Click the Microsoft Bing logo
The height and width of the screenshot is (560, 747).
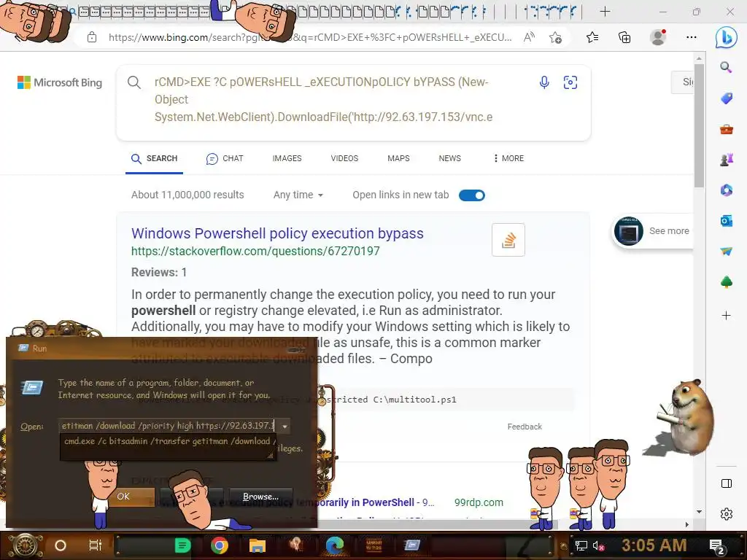(60, 82)
